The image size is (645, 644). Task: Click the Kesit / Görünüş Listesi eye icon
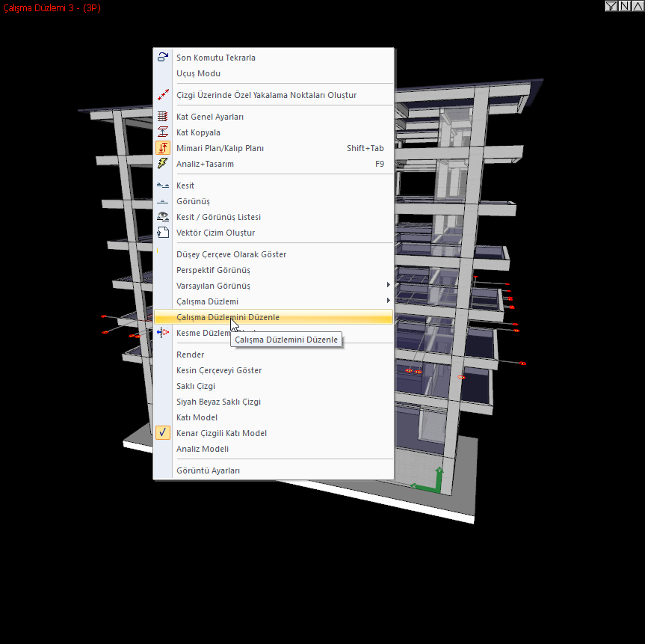coord(163,217)
